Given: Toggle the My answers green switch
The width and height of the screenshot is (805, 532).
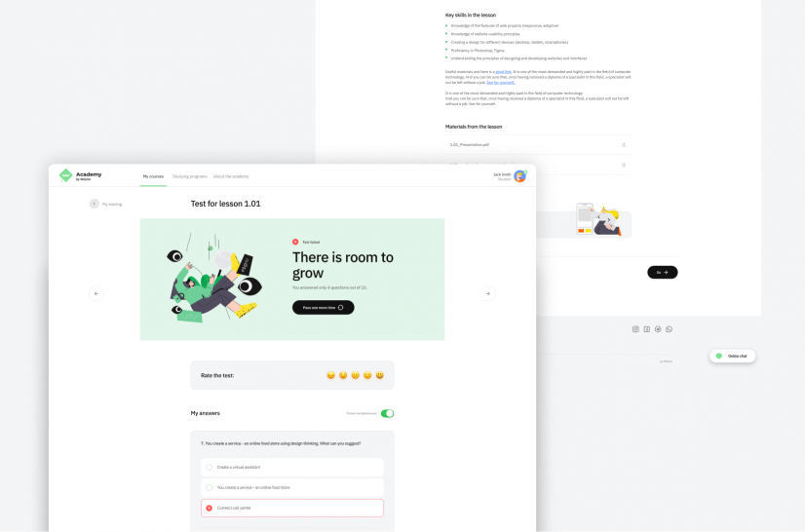Looking at the screenshot, I should point(387,413).
